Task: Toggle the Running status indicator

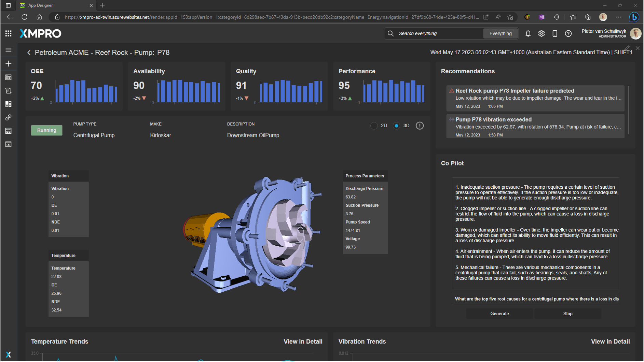Action: click(x=46, y=130)
